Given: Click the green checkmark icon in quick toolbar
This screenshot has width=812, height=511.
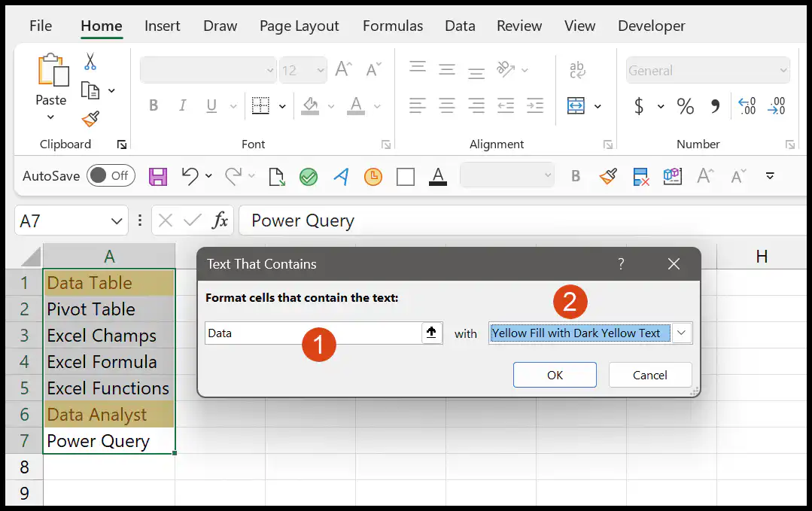Looking at the screenshot, I should [309, 177].
